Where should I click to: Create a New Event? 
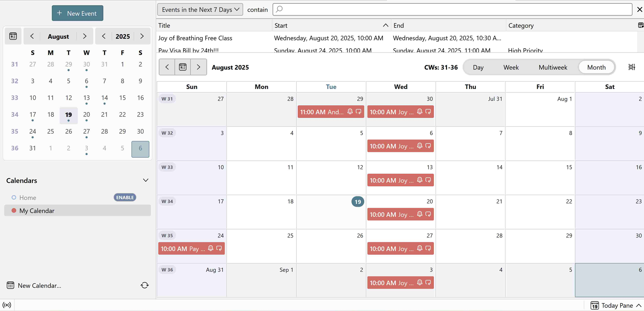point(77,13)
